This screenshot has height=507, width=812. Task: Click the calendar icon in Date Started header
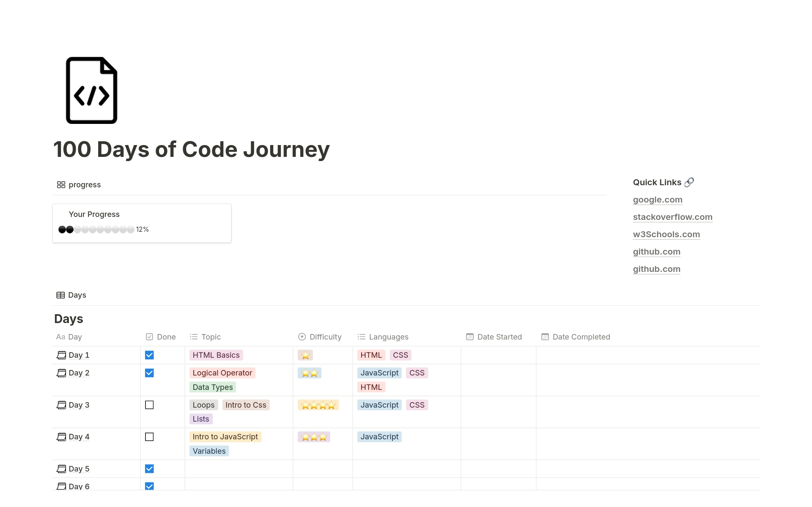(x=469, y=337)
